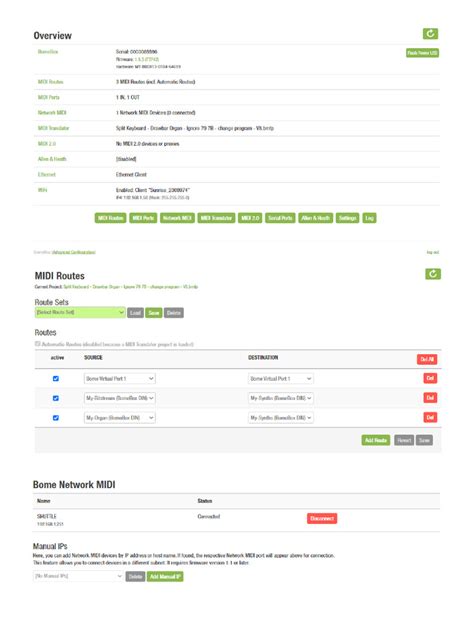Delete the My Organ route row
Screen dimensions: 474x632
point(430,417)
